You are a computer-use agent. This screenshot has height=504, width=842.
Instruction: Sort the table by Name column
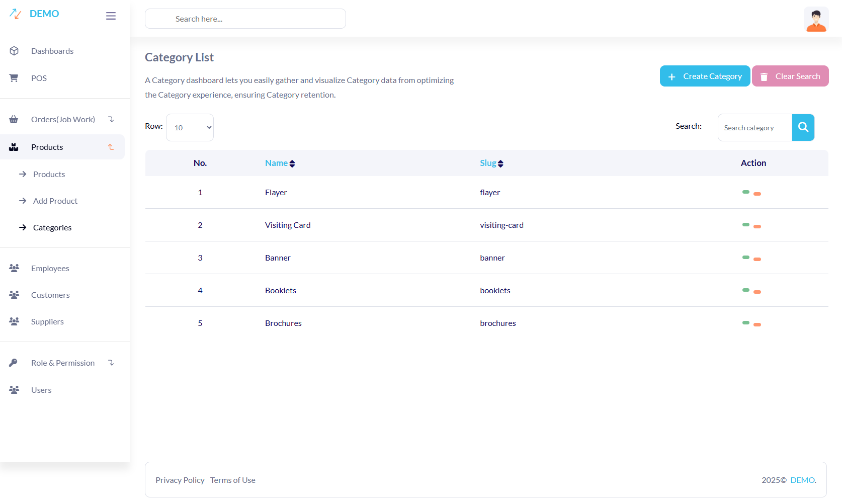click(280, 163)
